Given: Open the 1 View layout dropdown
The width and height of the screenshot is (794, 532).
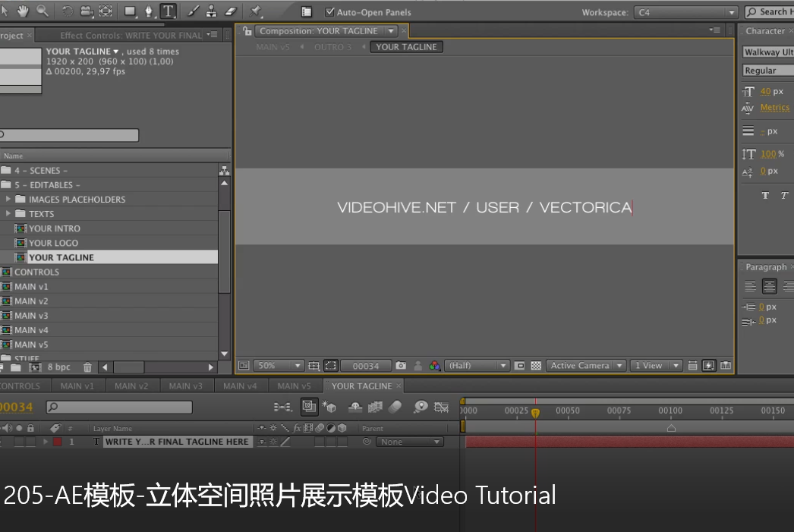Looking at the screenshot, I should click(x=657, y=366).
